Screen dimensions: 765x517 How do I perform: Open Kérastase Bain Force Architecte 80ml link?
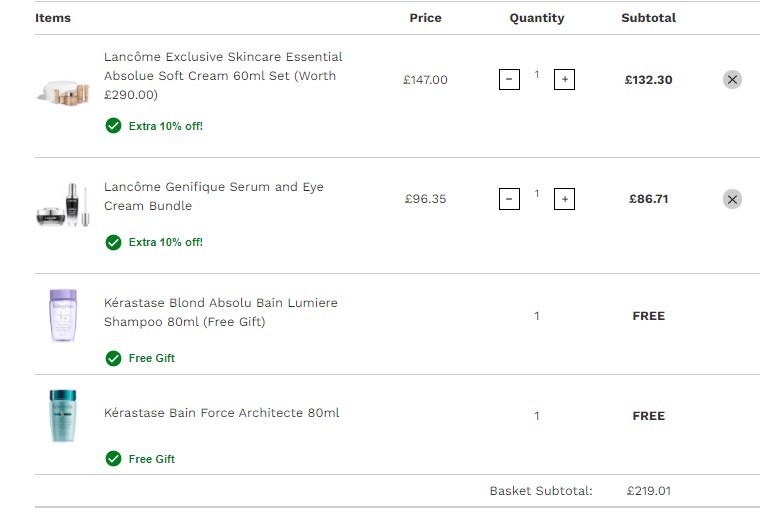[221, 413]
